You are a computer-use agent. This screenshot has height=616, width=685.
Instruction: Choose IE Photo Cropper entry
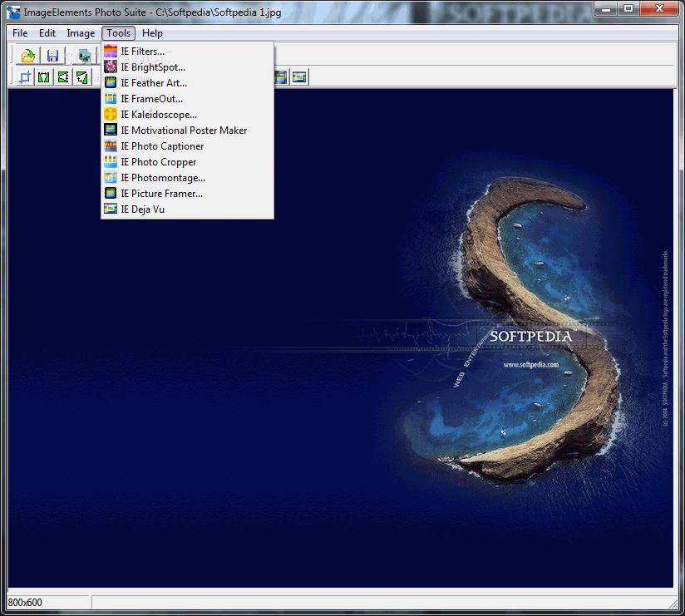tap(187, 162)
